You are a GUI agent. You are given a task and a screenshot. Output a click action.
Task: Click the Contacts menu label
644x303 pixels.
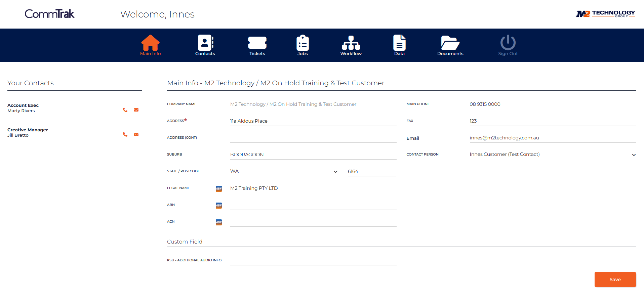click(x=205, y=54)
